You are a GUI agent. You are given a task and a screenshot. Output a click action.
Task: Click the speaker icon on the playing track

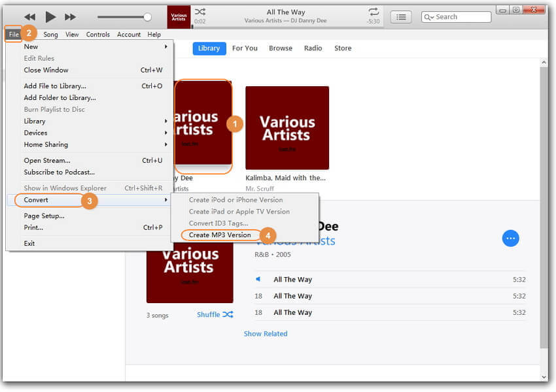pos(258,280)
